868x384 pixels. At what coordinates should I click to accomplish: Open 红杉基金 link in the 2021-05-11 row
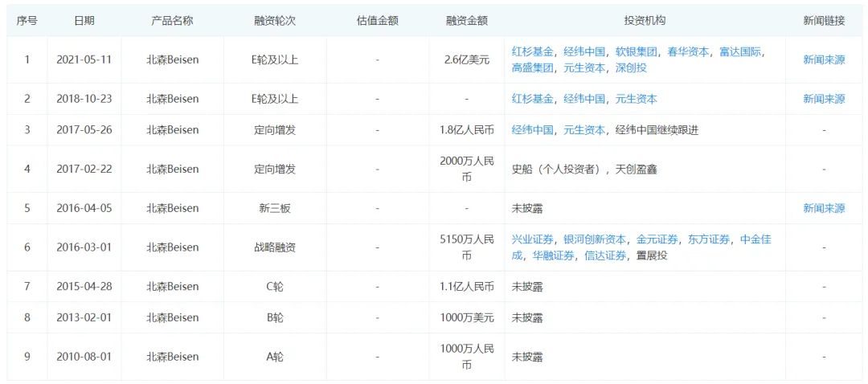(x=533, y=52)
